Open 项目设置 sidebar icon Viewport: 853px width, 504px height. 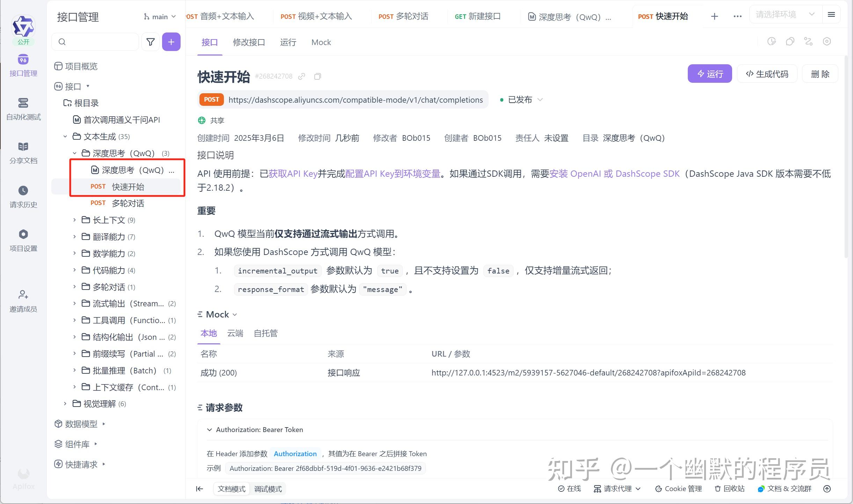click(x=23, y=240)
